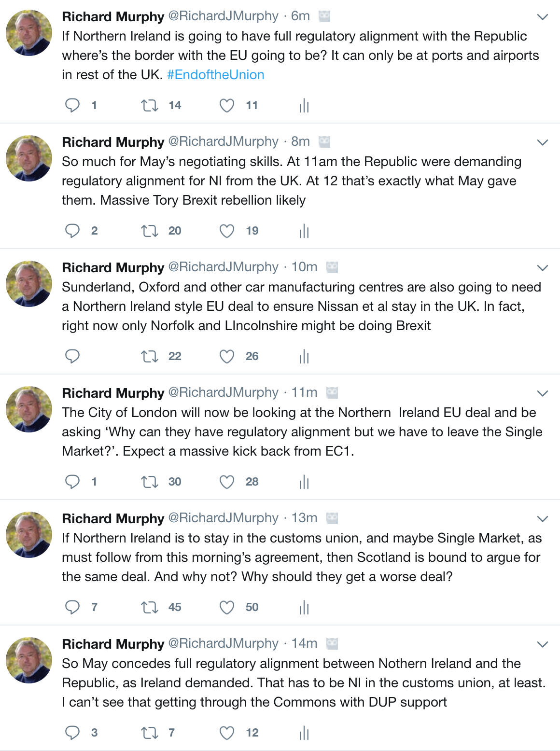Expand the options chevron on the 6m tweet
Viewport: 560px width, 751px height.
pos(543,17)
